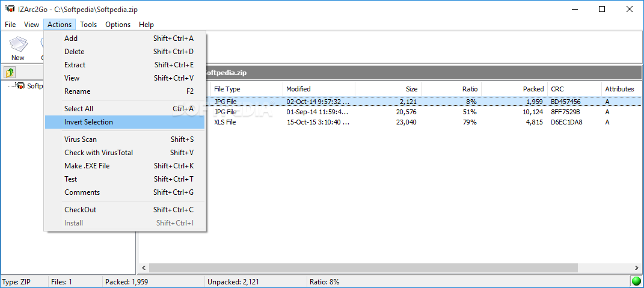Choose Rename from the Actions menu
644x288 pixels.
(x=125, y=91)
